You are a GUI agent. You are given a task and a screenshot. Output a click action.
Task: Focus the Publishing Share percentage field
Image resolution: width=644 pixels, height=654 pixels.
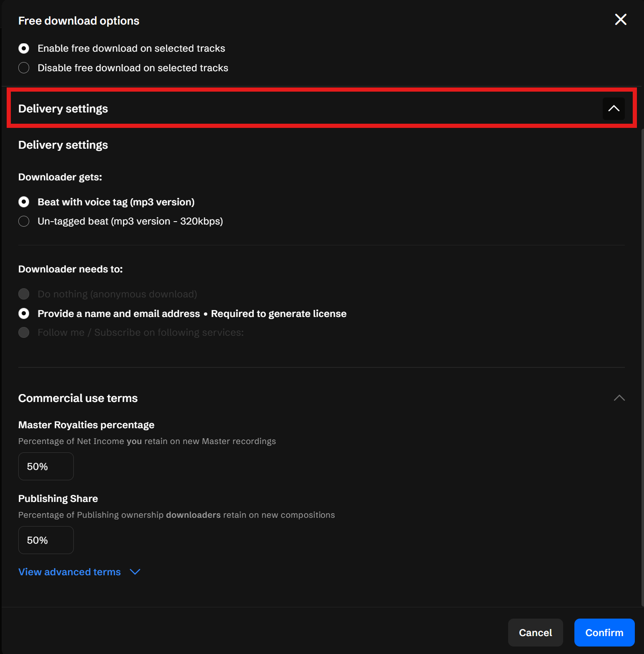pyautogui.click(x=46, y=540)
